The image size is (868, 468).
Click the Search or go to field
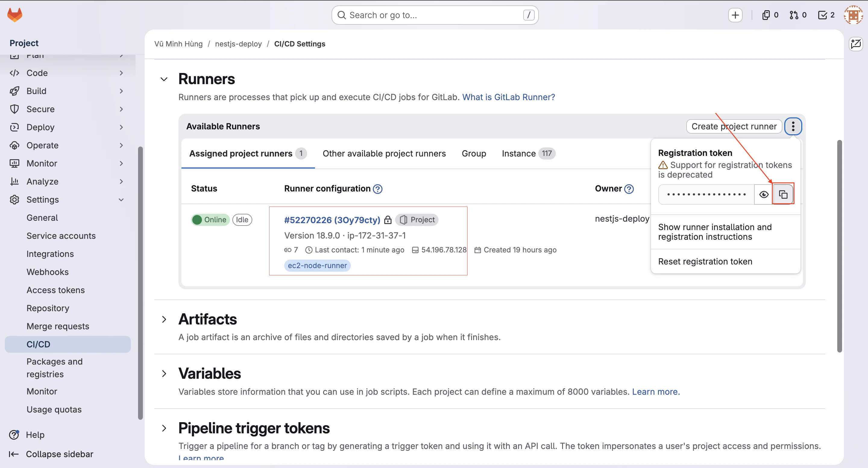(435, 15)
